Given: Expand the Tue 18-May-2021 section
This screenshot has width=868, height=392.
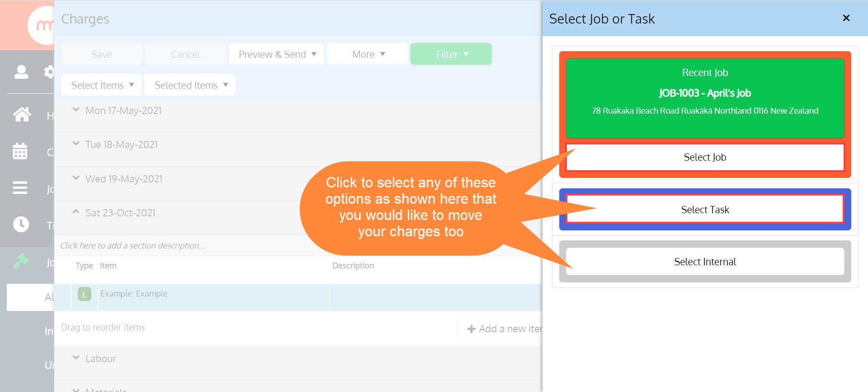Looking at the screenshot, I should coord(76,143).
